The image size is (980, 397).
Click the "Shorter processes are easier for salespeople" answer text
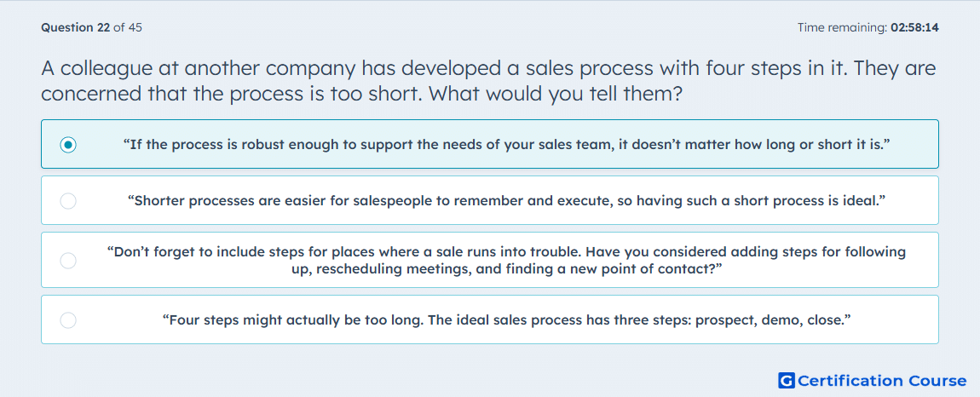point(507,201)
